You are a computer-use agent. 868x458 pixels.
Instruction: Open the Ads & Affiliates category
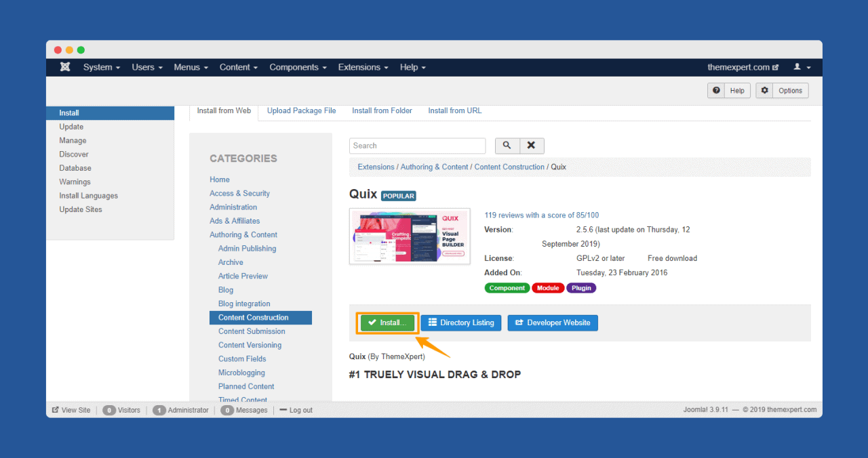(x=235, y=221)
